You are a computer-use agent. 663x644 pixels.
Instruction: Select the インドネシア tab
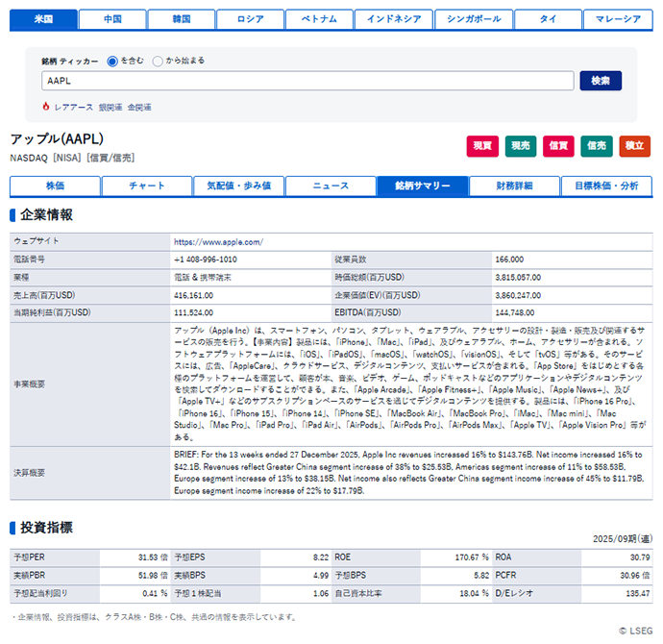(x=394, y=19)
